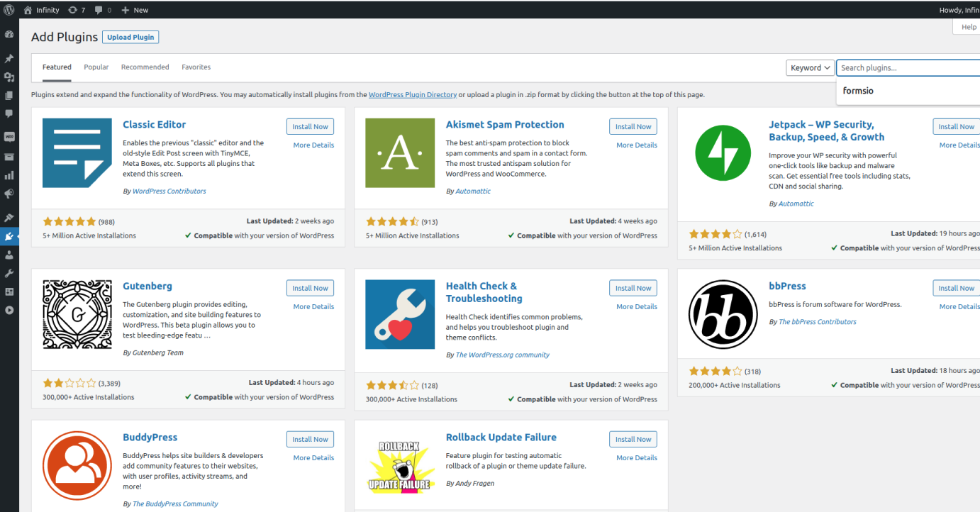Click the bbPress plugin icon
980x512 pixels.
723,315
